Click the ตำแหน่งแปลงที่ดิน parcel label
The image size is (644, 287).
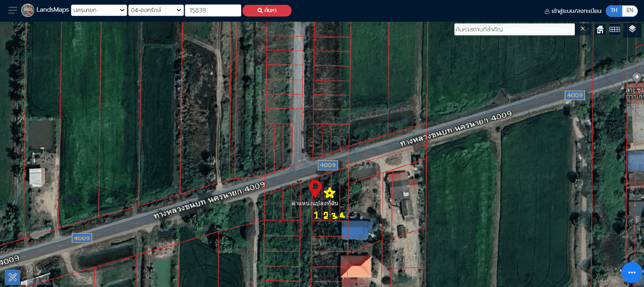click(x=315, y=203)
